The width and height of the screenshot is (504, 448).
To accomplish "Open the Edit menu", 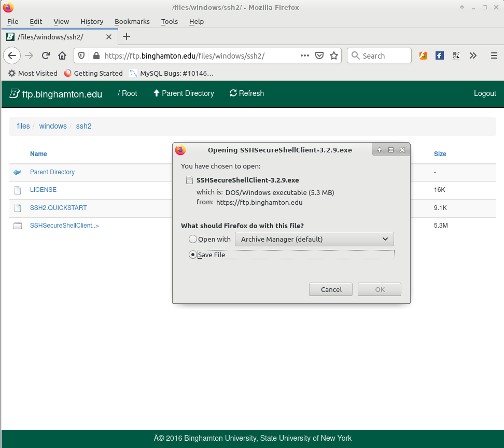I will [x=36, y=22].
